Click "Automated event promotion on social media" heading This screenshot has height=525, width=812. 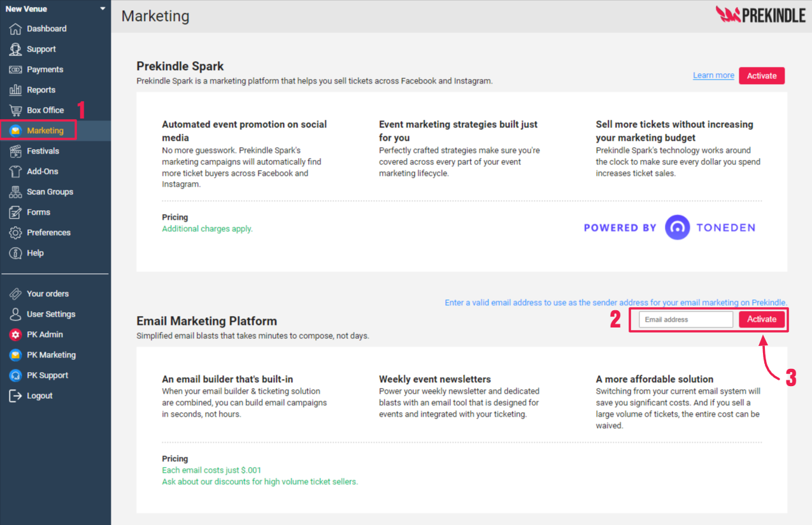click(245, 131)
